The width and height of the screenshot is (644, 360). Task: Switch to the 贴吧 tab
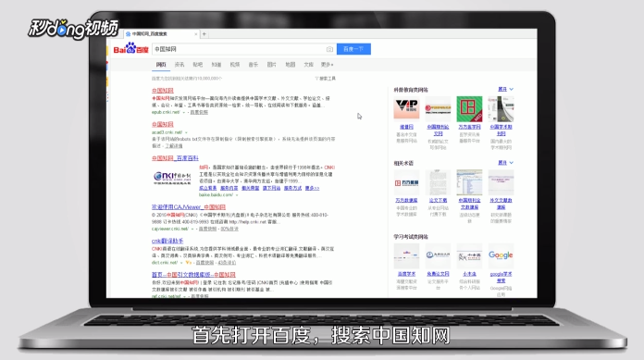[x=198, y=65]
